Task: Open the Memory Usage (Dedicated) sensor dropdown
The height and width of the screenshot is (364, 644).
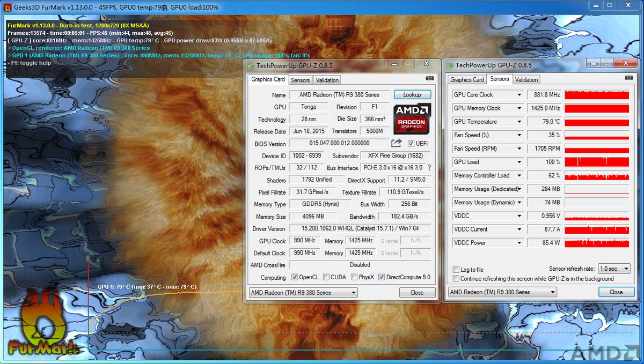Action: tap(519, 189)
